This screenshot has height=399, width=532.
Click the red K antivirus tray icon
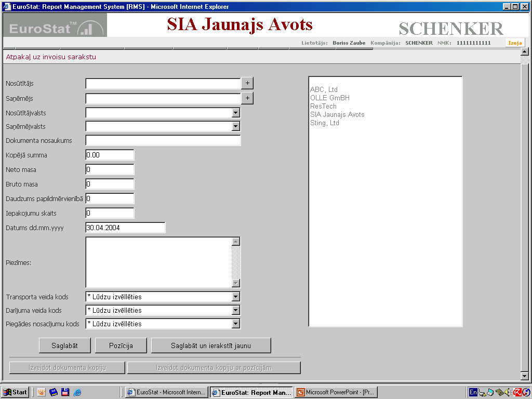pyautogui.click(x=517, y=392)
